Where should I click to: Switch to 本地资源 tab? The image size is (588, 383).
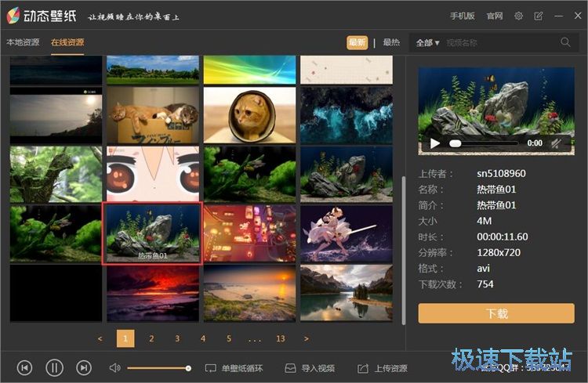(23, 42)
